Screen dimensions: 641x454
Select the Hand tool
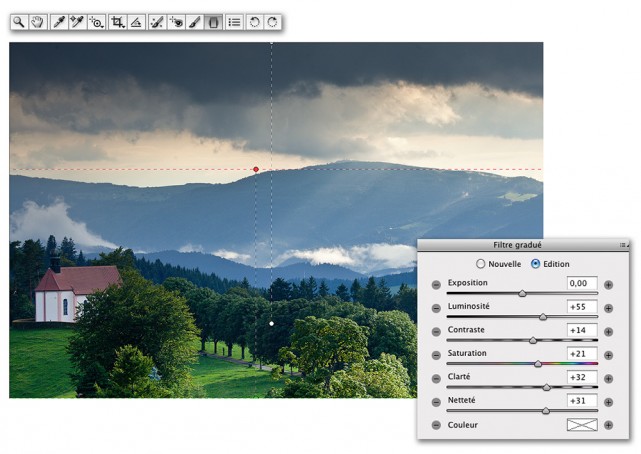pos(38,22)
